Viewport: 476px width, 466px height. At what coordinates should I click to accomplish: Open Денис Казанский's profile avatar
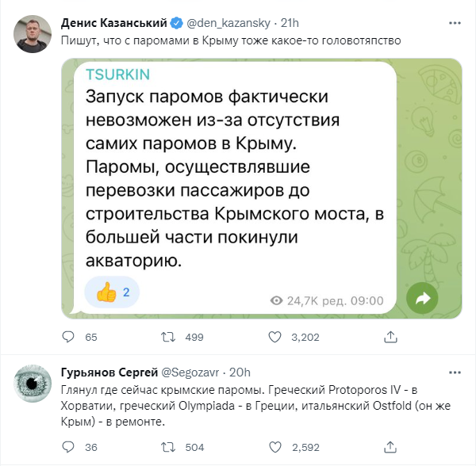tap(35, 32)
